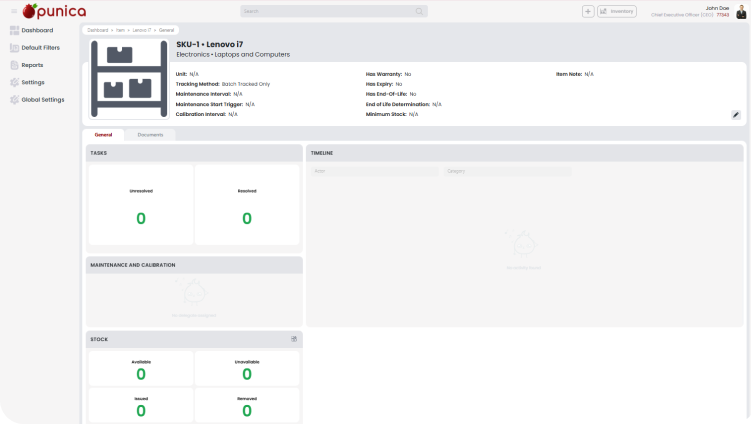
Task: Toggle the hamburger menu icon
Action: pos(14,11)
